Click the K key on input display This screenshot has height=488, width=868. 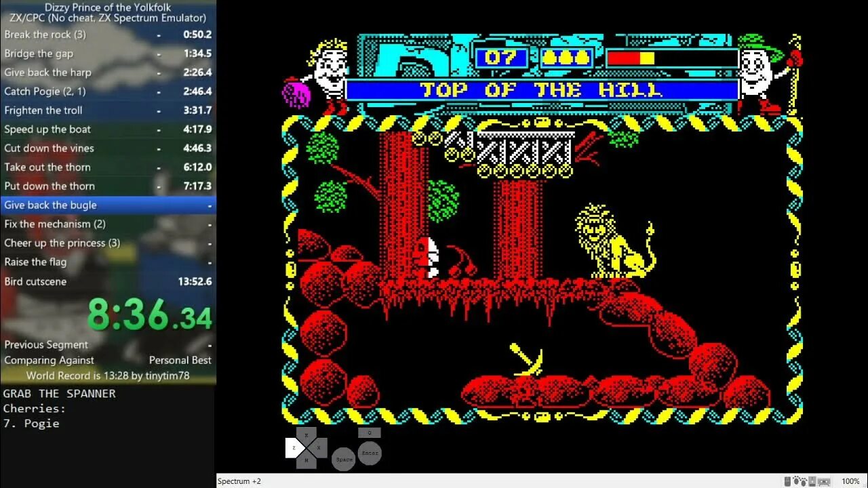click(x=307, y=434)
